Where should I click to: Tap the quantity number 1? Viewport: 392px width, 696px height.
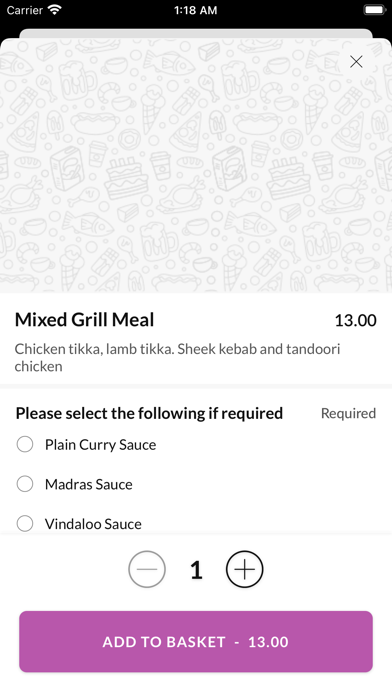(x=196, y=570)
